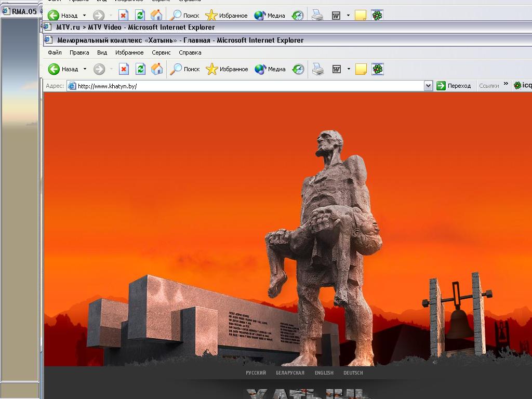Viewport: 532px width, 399px height.
Task: Select РУССКИЙ language link
Action: [256, 373]
